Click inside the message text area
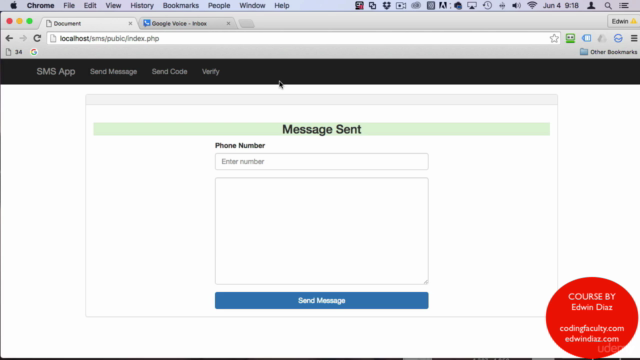The image size is (640, 360). (x=322, y=231)
